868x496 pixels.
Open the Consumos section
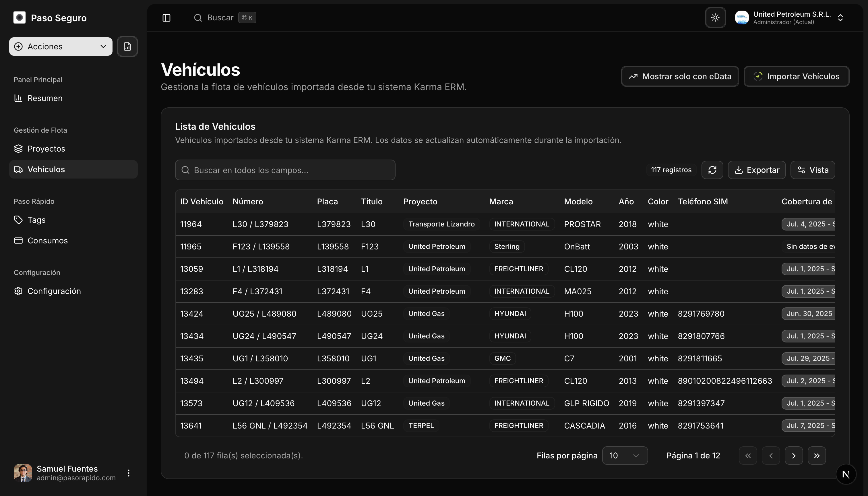[47, 241]
